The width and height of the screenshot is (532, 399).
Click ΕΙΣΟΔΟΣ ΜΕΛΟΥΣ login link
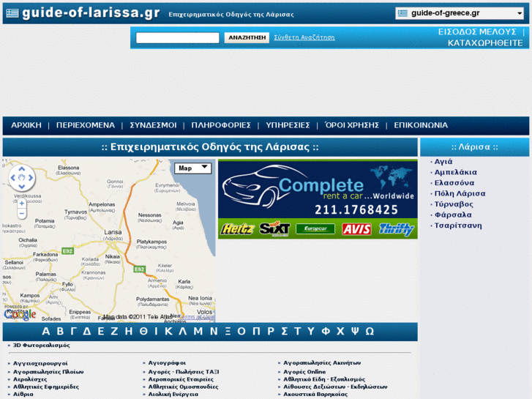pos(477,32)
